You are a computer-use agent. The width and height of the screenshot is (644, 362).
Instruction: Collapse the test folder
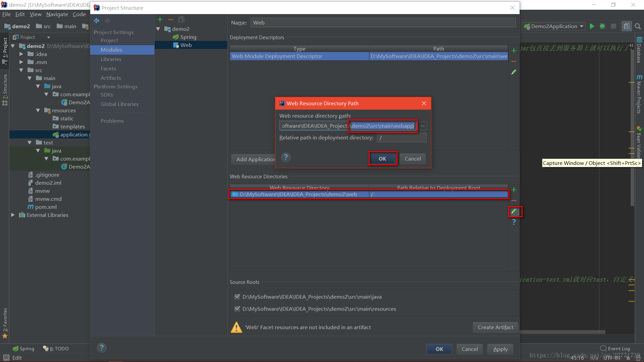[x=30, y=142]
